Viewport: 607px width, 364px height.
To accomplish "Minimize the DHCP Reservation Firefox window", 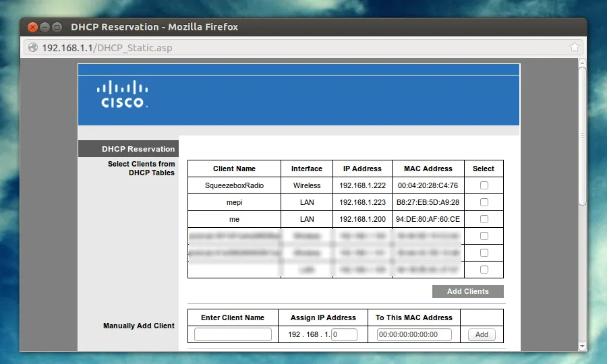I will [x=45, y=27].
